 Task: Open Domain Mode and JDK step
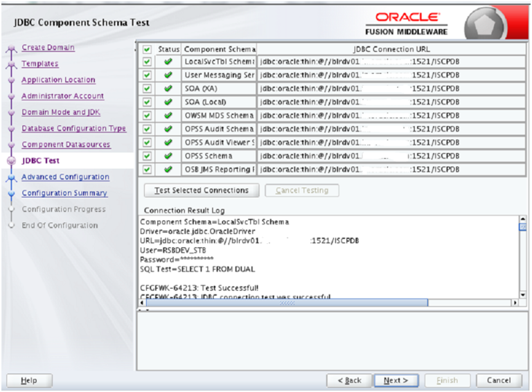pos(61,112)
